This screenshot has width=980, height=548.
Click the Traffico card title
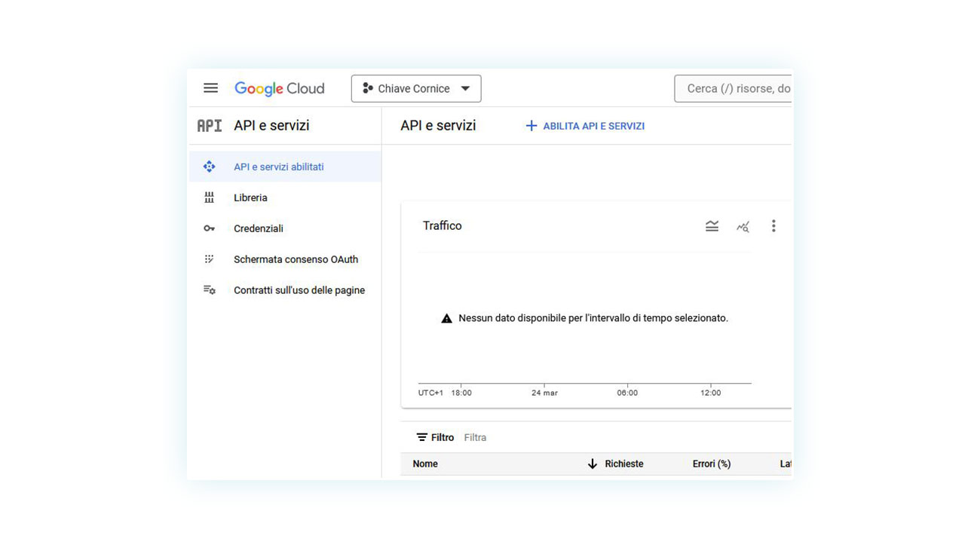pyautogui.click(x=442, y=225)
